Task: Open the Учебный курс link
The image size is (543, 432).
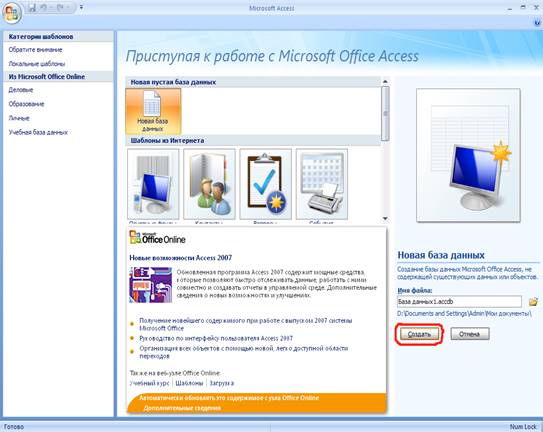Action: tap(149, 383)
